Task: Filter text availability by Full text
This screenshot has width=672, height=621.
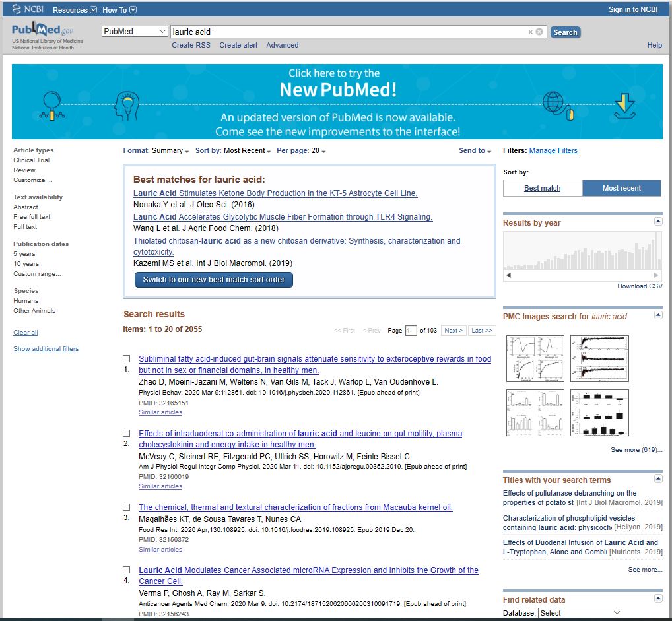Action: pos(25,227)
